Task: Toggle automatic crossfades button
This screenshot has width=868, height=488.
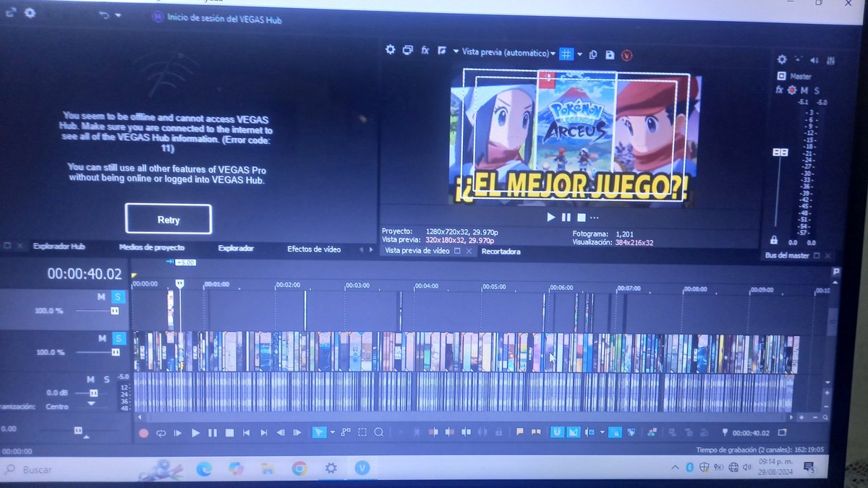Action: click(574, 432)
